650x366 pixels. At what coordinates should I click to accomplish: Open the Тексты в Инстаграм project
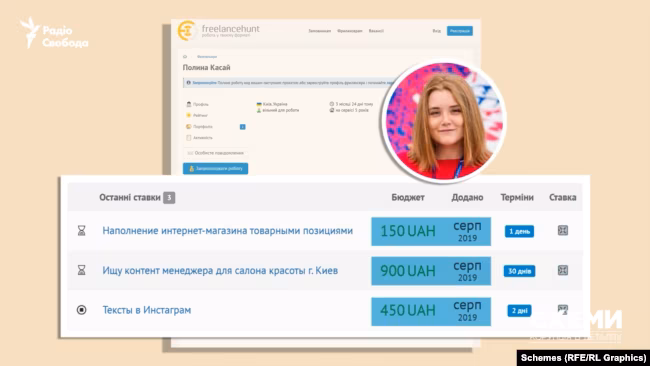[147, 310]
